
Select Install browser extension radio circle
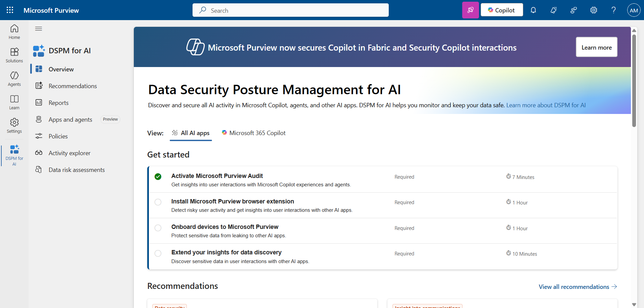point(158,202)
